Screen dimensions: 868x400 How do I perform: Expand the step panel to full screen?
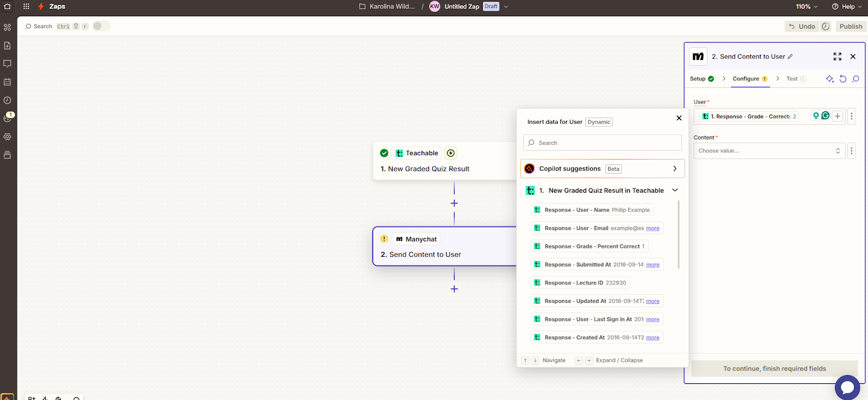[838, 56]
